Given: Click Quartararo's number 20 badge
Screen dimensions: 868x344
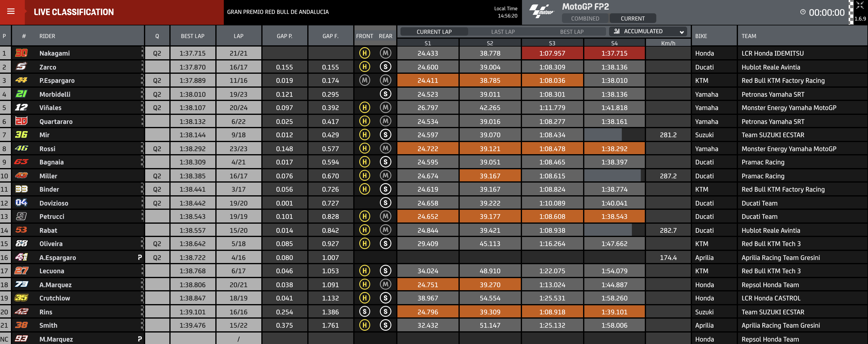Looking at the screenshot, I should click(21, 121).
